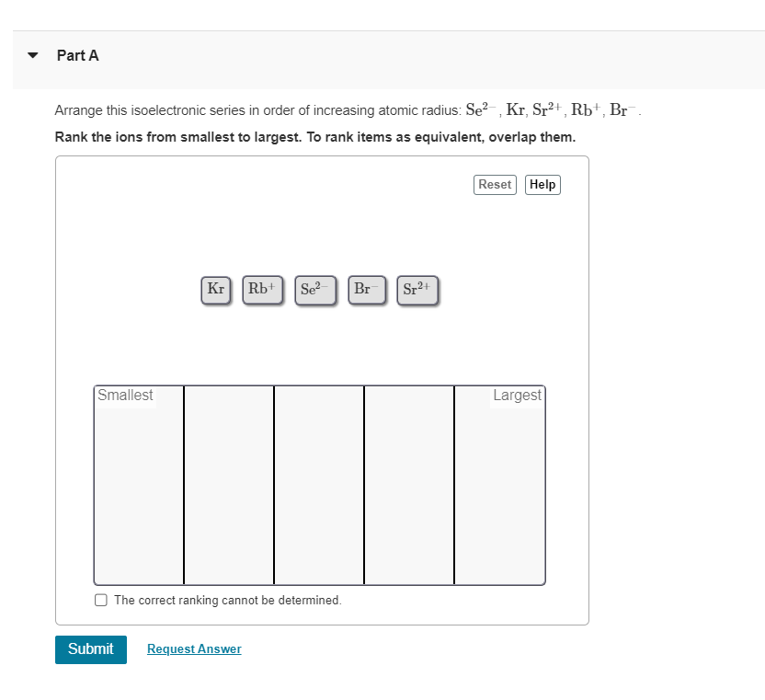Select the Rb+ ion tile
This screenshot has width=765, height=700.
[262, 289]
